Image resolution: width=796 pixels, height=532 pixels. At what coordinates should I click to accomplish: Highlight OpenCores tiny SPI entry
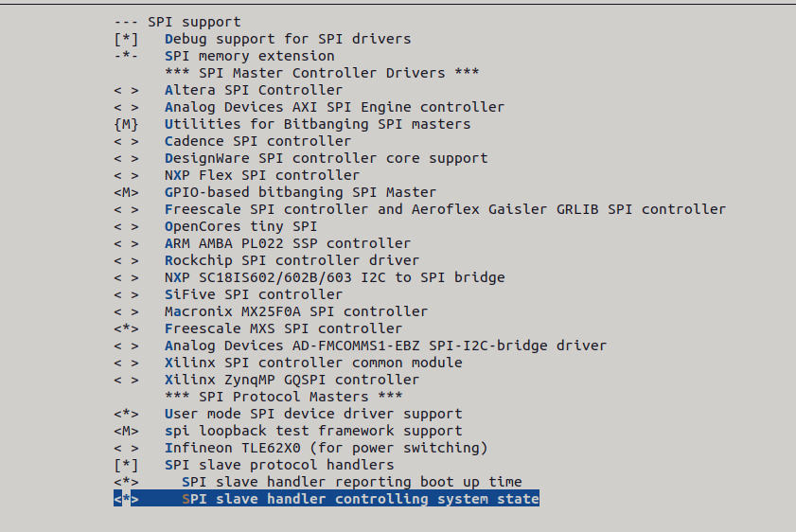(240, 226)
